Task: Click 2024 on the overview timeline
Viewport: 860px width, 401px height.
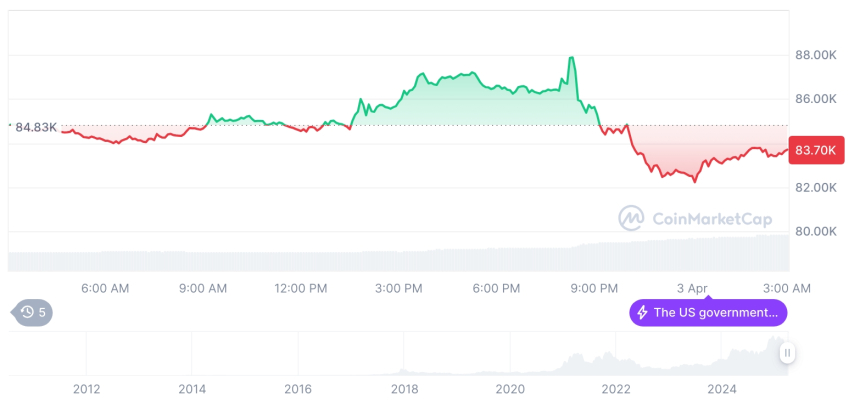Action: pos(722,389)
